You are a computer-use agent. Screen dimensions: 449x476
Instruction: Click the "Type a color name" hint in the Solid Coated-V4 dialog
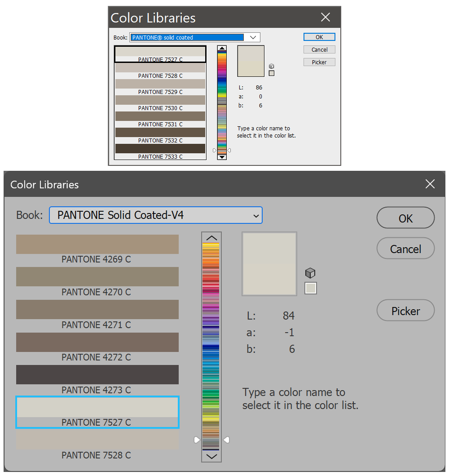pos(300,399)
